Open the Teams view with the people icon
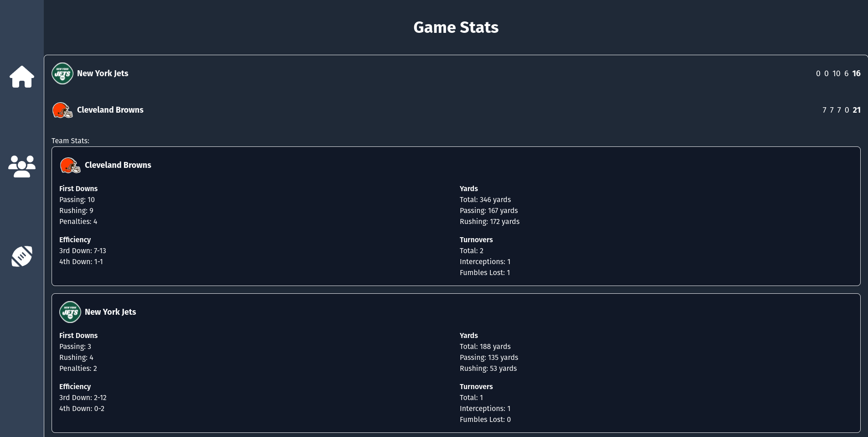Screen dimensions: 868x437 coord(21,166)
